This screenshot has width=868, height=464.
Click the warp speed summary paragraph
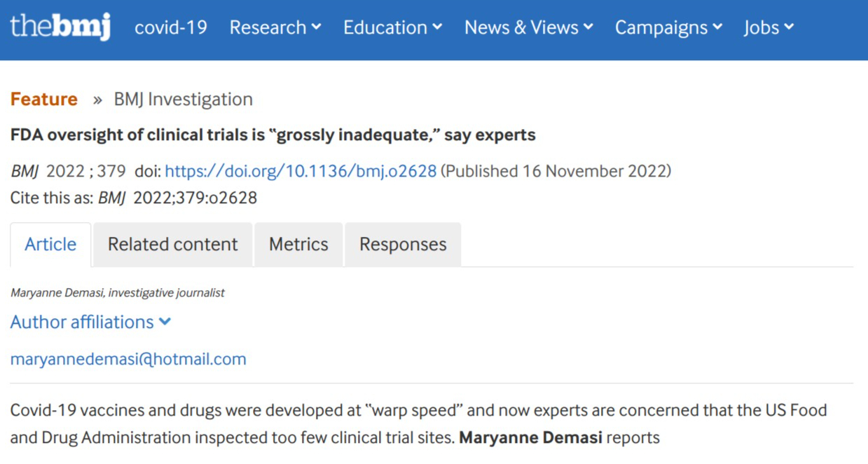click(x=418, y=424)
